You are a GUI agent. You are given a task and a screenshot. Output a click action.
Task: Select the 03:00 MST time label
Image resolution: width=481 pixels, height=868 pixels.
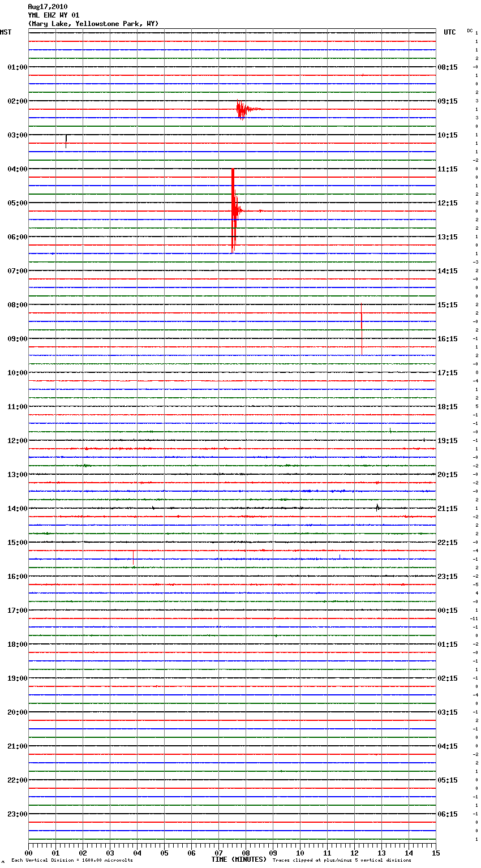17,135
